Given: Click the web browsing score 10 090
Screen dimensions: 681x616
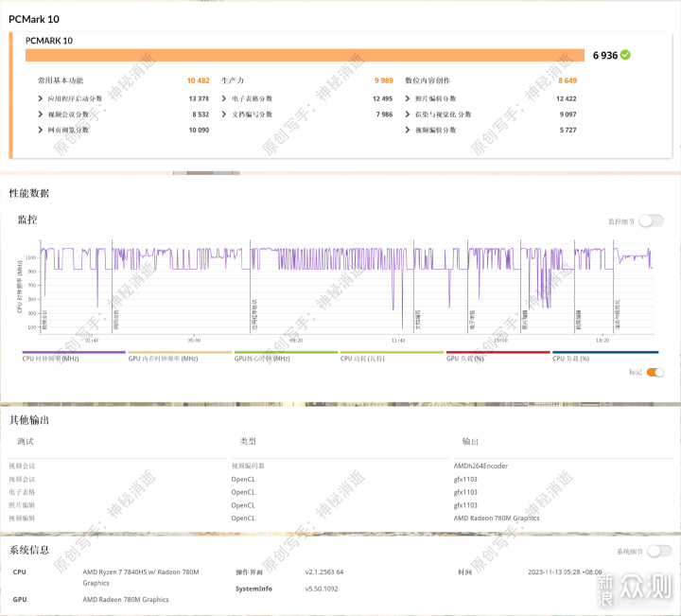Looking at the screenshot, I should 199,130.
